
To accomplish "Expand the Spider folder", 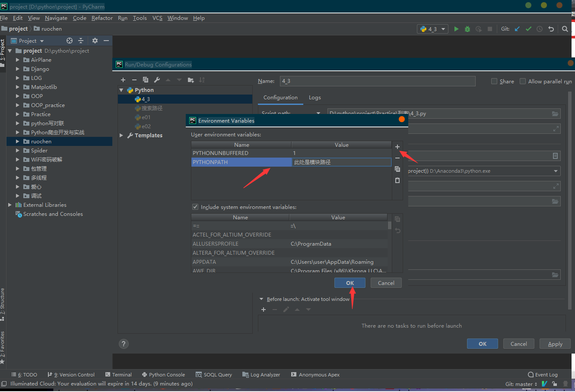I will (x=18, y=151).
